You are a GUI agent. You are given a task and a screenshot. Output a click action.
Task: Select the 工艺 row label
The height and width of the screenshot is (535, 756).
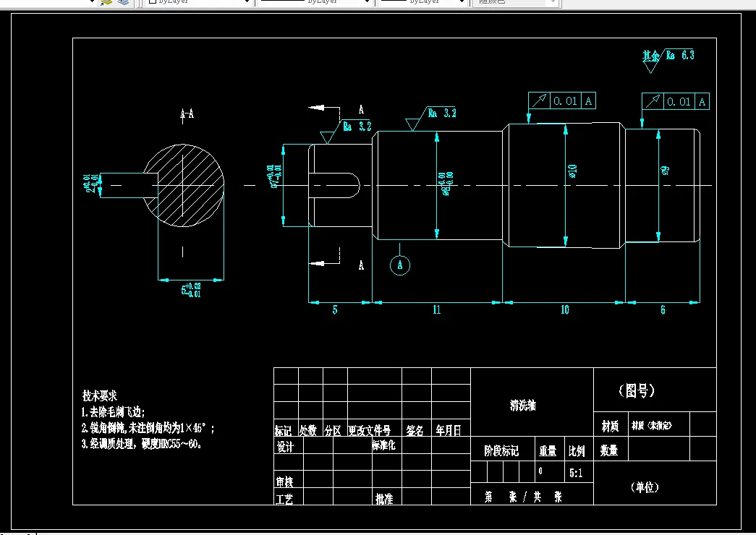point(284,499)
